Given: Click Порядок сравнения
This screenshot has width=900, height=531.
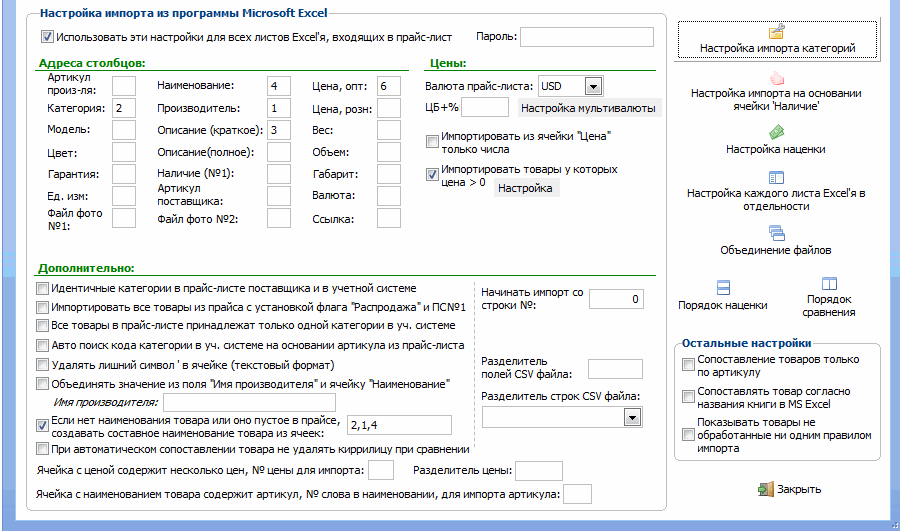Looking at the screenshot, I should [x=829, y=306].
